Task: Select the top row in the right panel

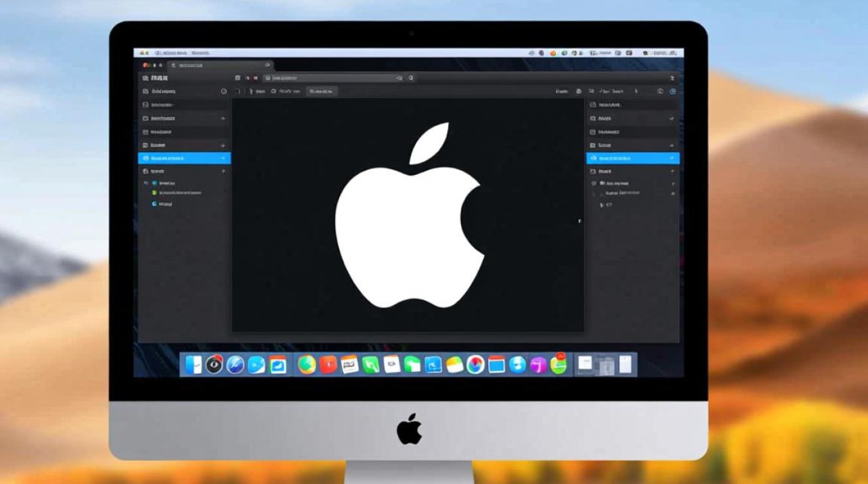Action: [x=632, y=105]
